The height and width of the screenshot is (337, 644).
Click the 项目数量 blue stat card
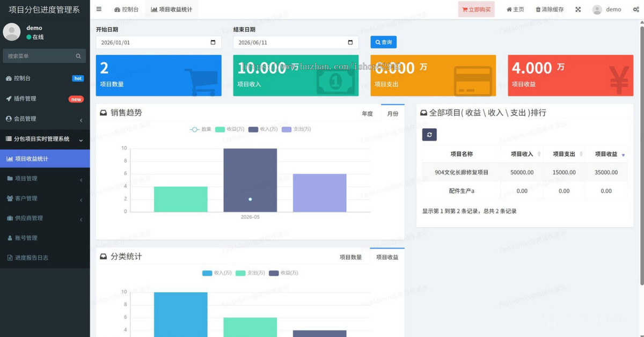click(x=158, y=76)
